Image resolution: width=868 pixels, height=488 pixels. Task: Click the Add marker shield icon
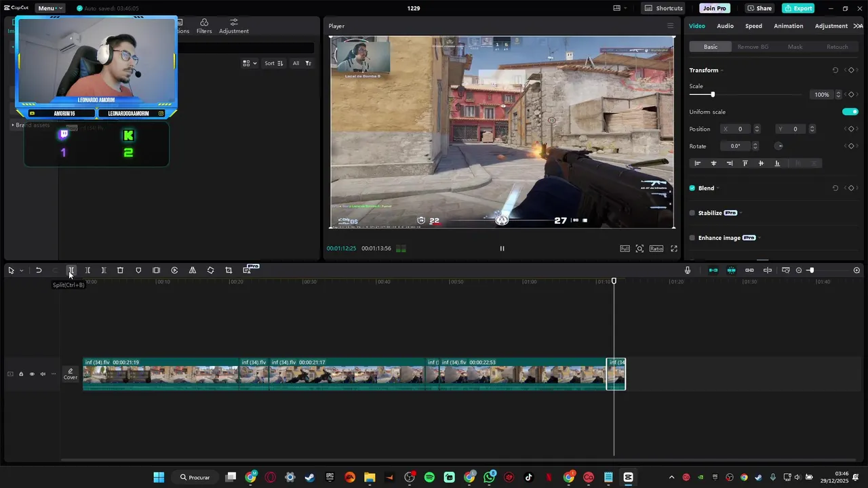coord(138,270)
